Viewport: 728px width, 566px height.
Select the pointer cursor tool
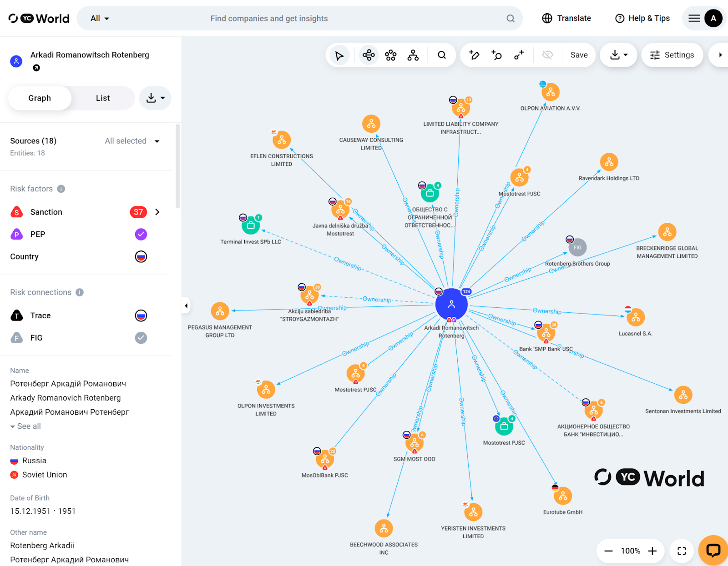point(339,55)
